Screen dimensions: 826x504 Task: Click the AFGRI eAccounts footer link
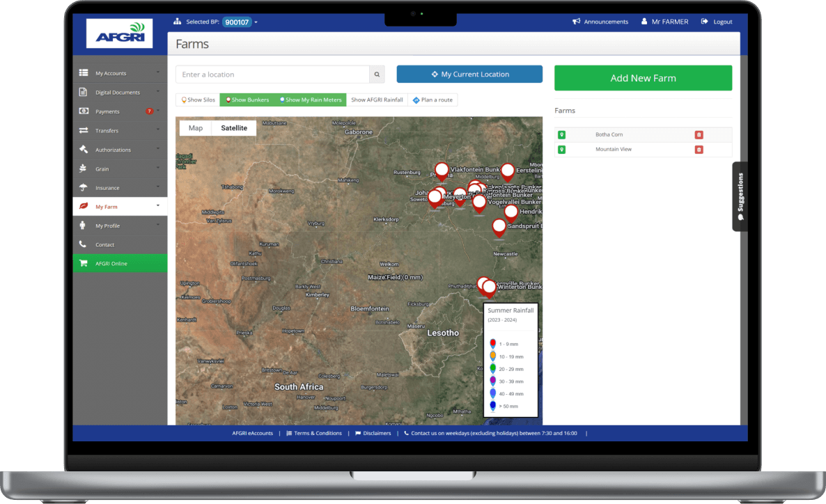pyautogui.click(x=253, y=434)
